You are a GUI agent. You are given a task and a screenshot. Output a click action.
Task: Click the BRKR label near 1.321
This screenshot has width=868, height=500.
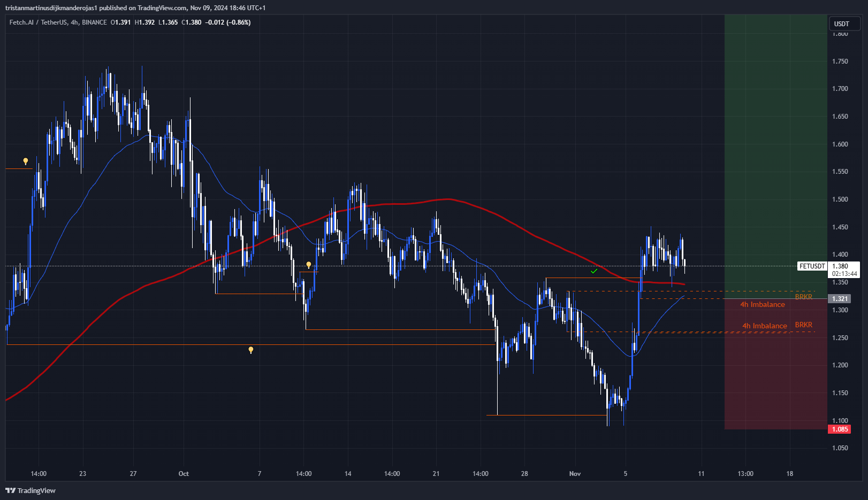pos(803,297)
